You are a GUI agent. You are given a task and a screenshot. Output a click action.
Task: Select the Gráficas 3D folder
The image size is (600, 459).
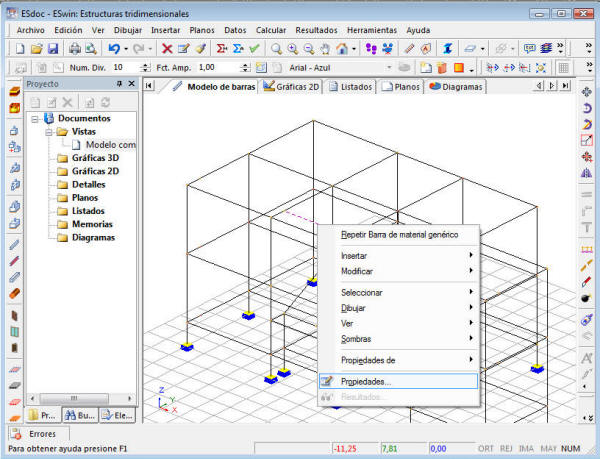click(x=95, y=158)
